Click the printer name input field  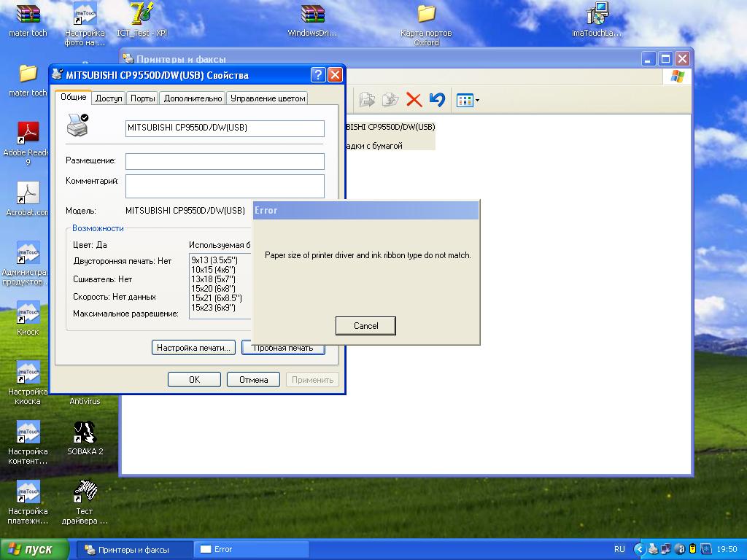[x=225, y=128]
